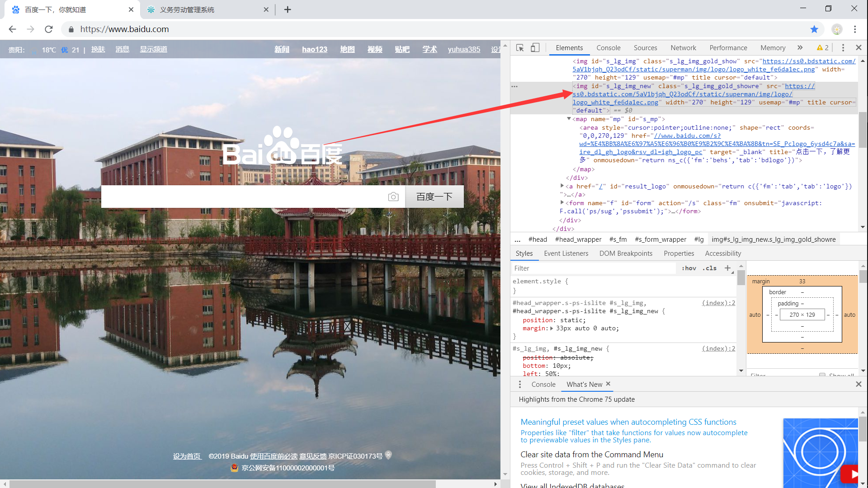Screen dimensions: 868x488
Task: Open the Network tab
Action: click(x=684, y=48)
